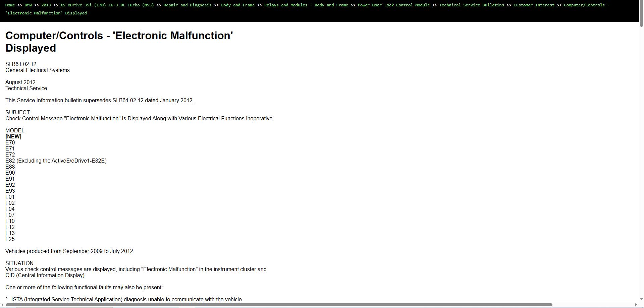Image resolution: width=644 pixels, height=308 pixels.
Task: Go to Power Door Lock Control Module
Action: (394, 5)
